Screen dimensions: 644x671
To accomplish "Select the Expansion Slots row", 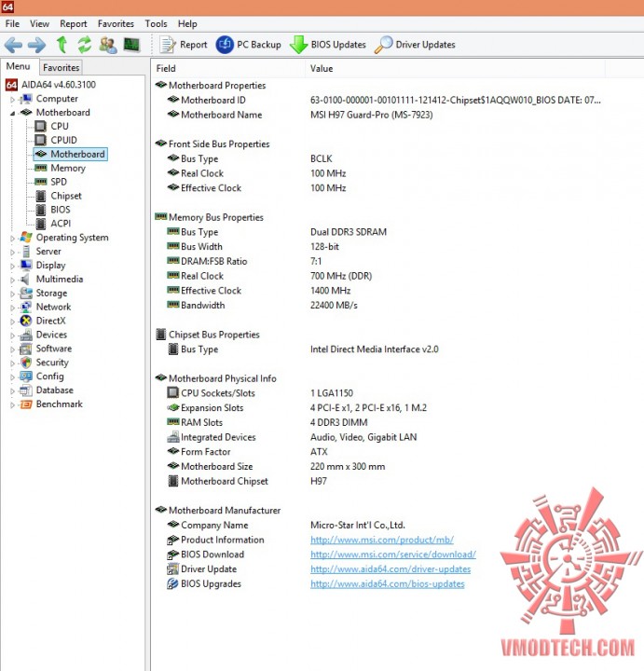I will pos(378,408).
